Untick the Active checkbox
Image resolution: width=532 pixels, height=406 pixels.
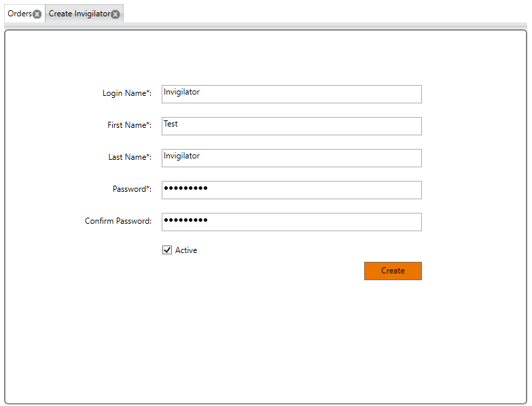click(x=167, y=250)
